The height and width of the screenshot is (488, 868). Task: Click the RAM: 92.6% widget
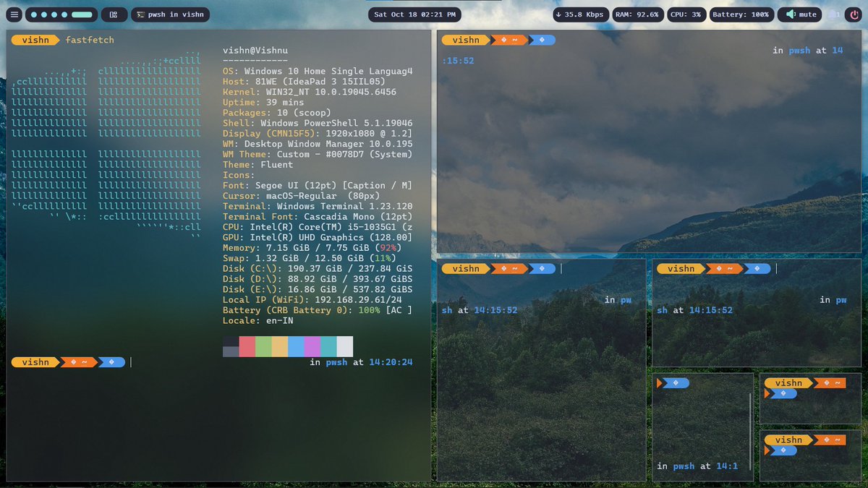coord(637,14)
